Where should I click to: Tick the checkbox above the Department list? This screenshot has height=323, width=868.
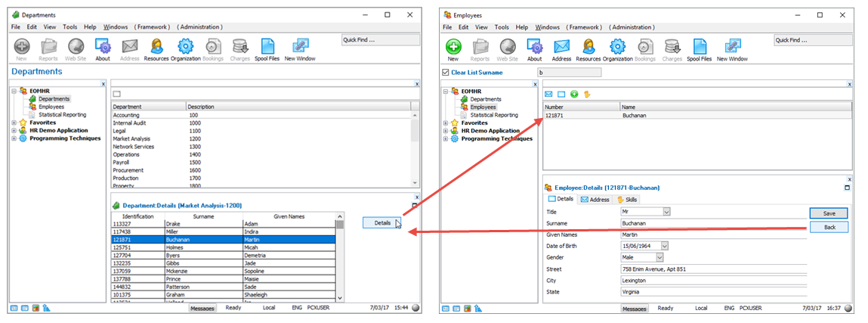point(117,95)
